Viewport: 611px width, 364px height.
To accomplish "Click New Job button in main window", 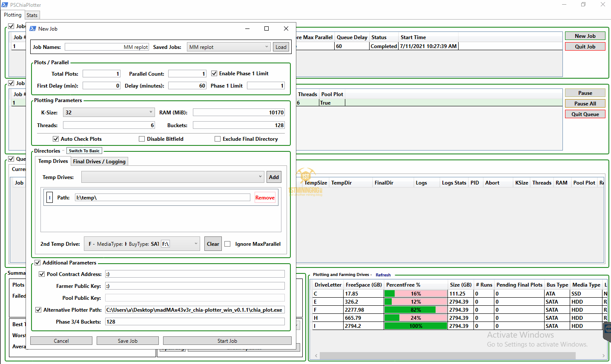I will (585, 36).
